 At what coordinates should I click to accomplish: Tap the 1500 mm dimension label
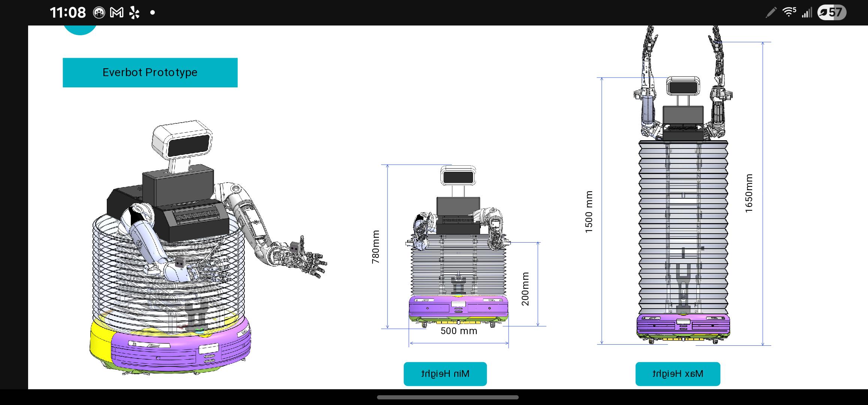589,212
